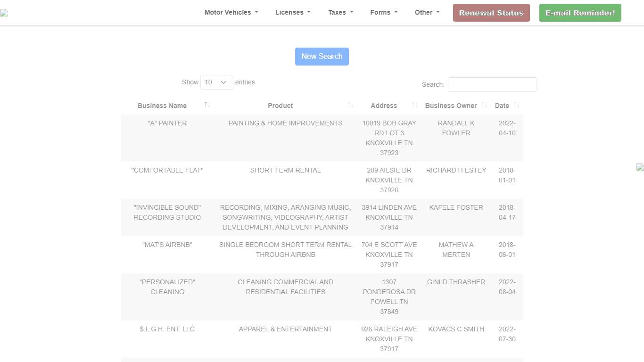Screen dimensions: 644x362
Task: Click the $.L.G.H. ENT. LLC row
Action: click(167, 329)
